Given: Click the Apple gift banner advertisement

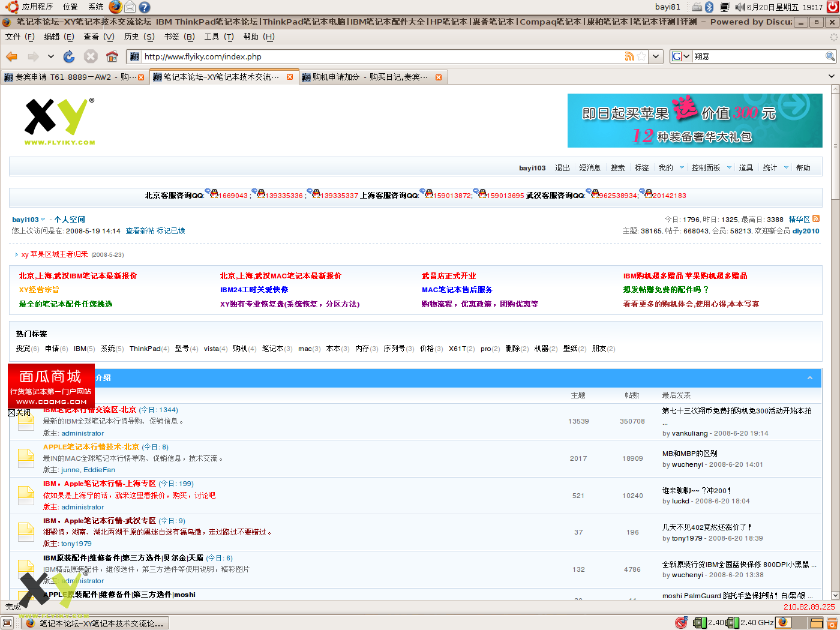Looking at the screenshot, I should [x=695, y=121].
